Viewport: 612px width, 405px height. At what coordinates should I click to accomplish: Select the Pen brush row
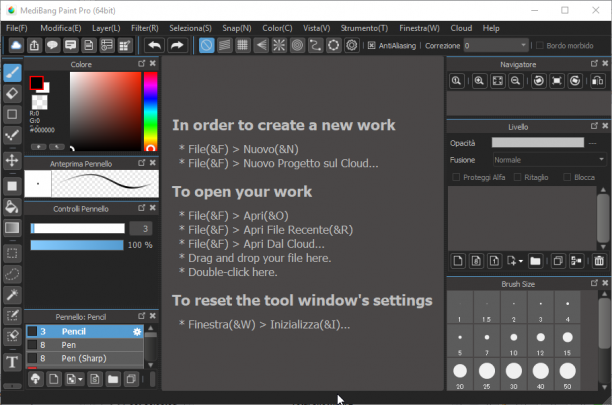click(85, 345)
